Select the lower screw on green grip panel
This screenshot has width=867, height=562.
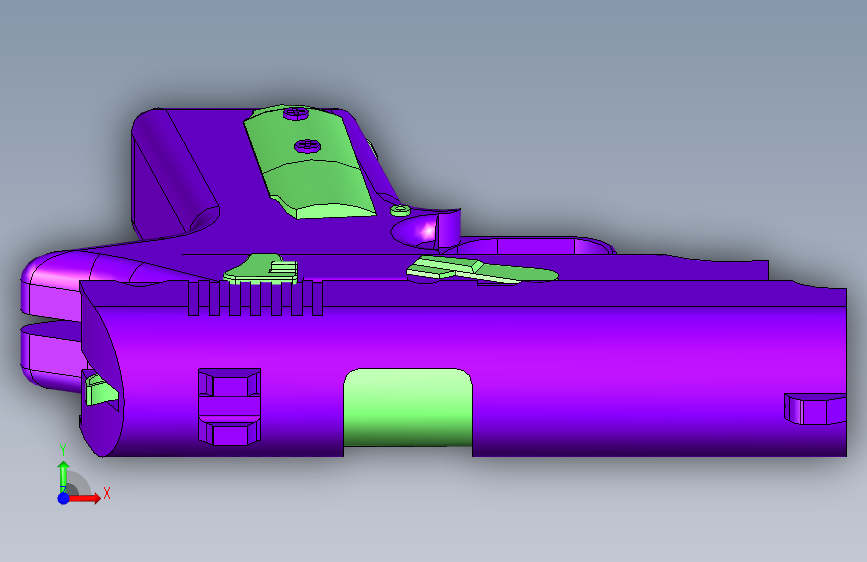(x=307, y=145)
